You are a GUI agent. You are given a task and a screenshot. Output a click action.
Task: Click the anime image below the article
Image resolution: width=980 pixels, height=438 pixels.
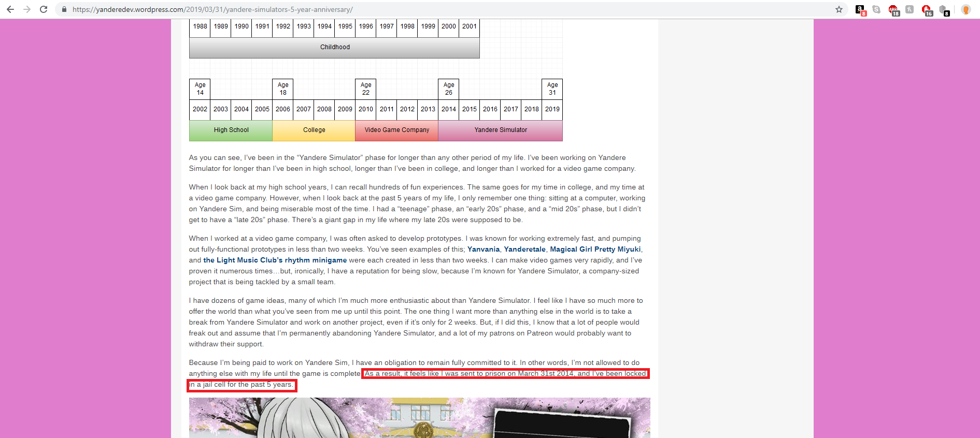click(x=420, y=418)
